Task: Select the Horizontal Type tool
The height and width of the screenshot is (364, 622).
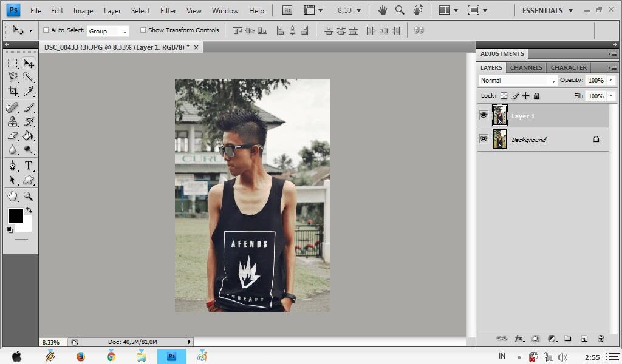Action: point(28,166)
